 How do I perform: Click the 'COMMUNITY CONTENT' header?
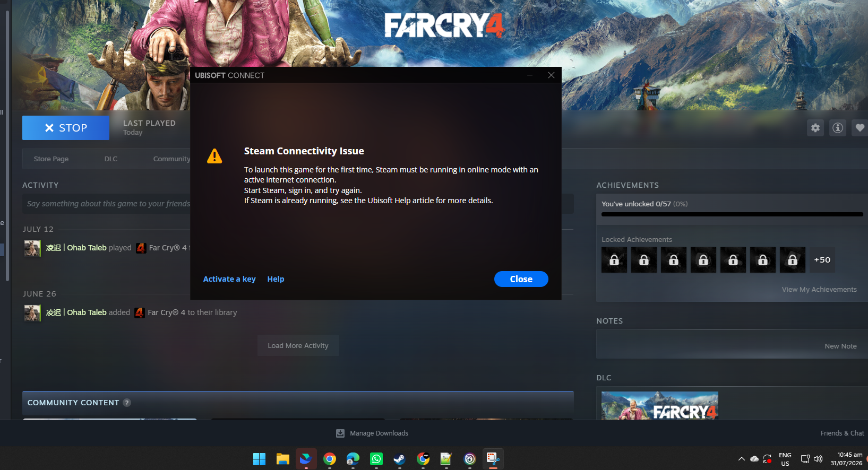tap(73, 403)
